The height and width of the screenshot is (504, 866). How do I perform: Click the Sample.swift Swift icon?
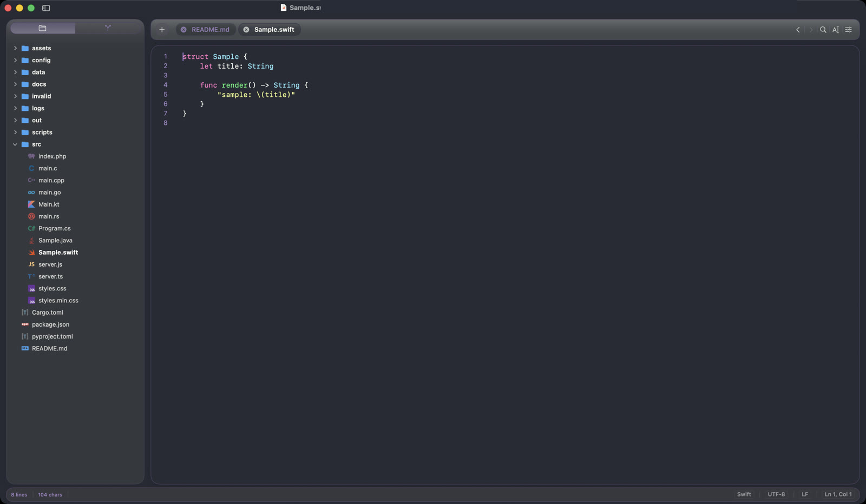tap(31, 253)
